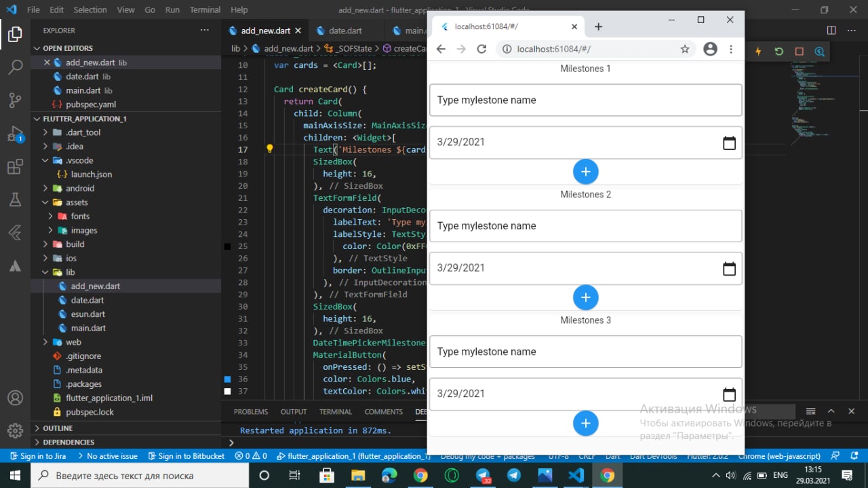The width and height of the screenshot is (868, 488).
Task: Click Sign in to Bitbucket in status bar
Action: [x=186, y=456]
